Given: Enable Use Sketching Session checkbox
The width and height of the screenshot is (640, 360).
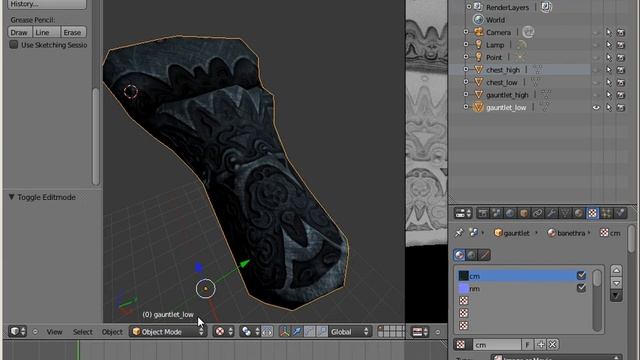Looking at the screenshot, I should click(x=14, y=44).
